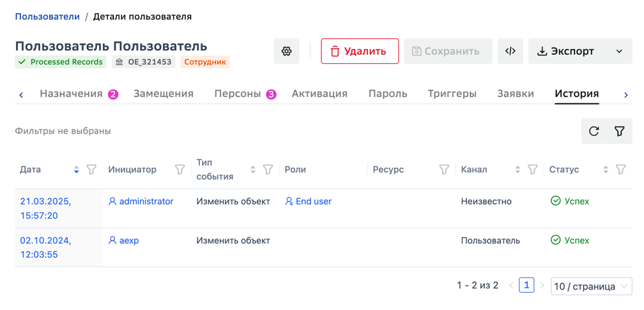Select page 1 in the pagination

(x=526, y=285)
